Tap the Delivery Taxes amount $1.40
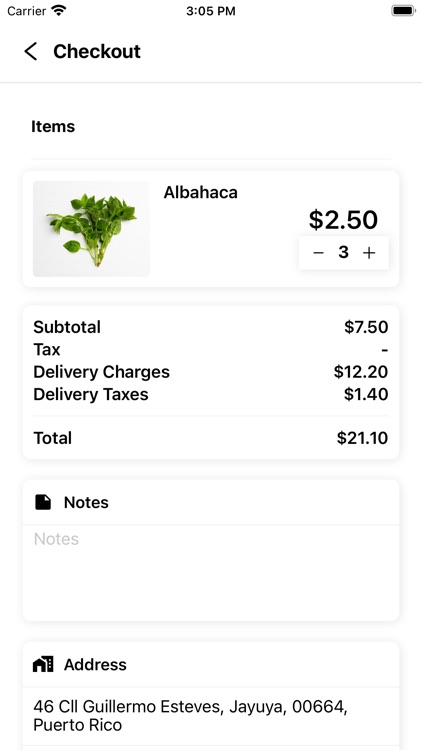422x750 pixels. point(366,395)
